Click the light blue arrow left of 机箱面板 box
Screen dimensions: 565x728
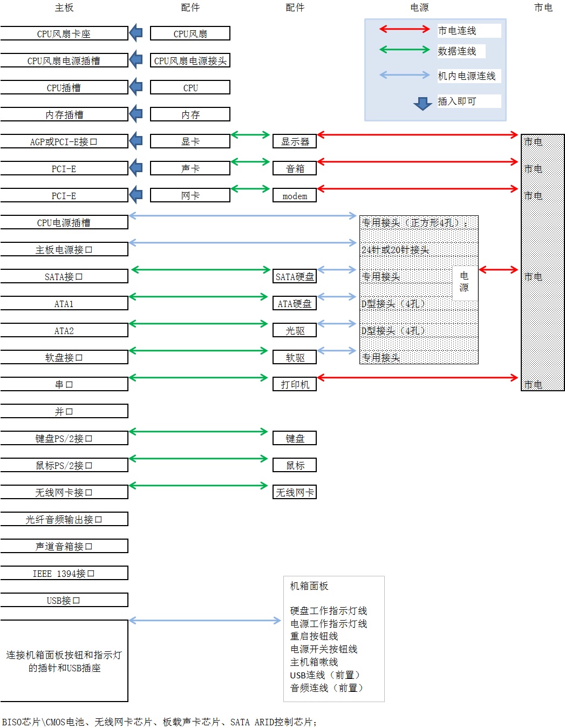point(205,621)
